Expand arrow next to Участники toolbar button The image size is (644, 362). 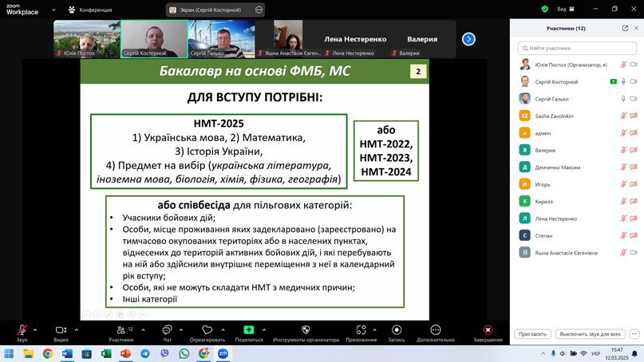coord(143,329)
